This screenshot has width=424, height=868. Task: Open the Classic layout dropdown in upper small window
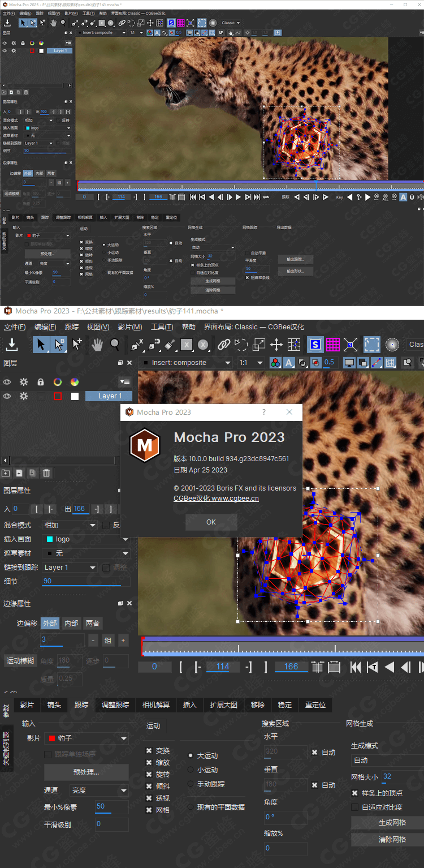[231, 23]
